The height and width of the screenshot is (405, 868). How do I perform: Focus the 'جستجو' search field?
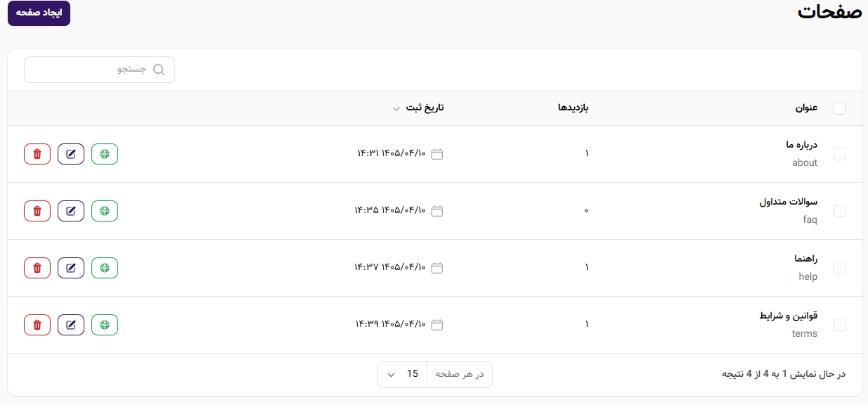[x=99, y=70]
